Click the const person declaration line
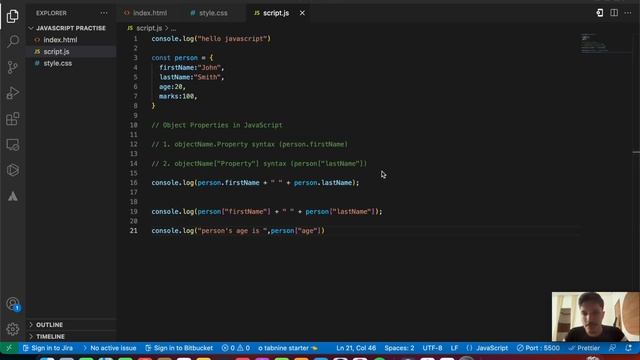 click(x=182, y=58)
